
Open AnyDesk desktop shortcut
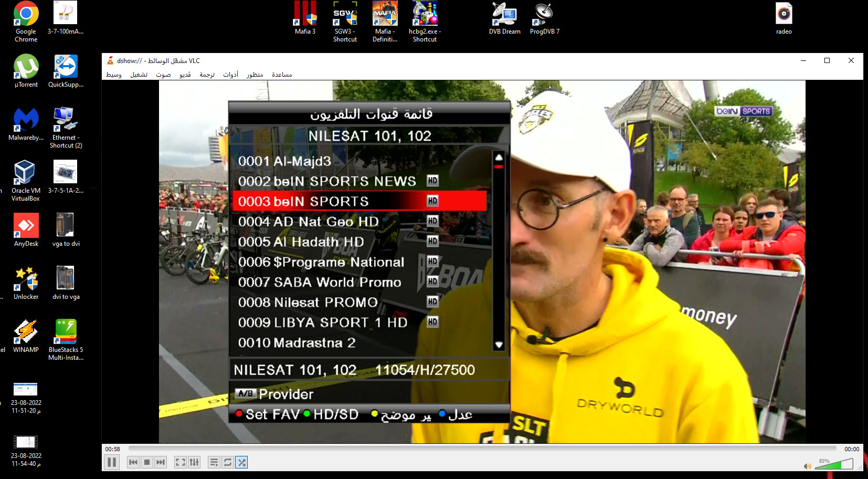pos(26,230)
